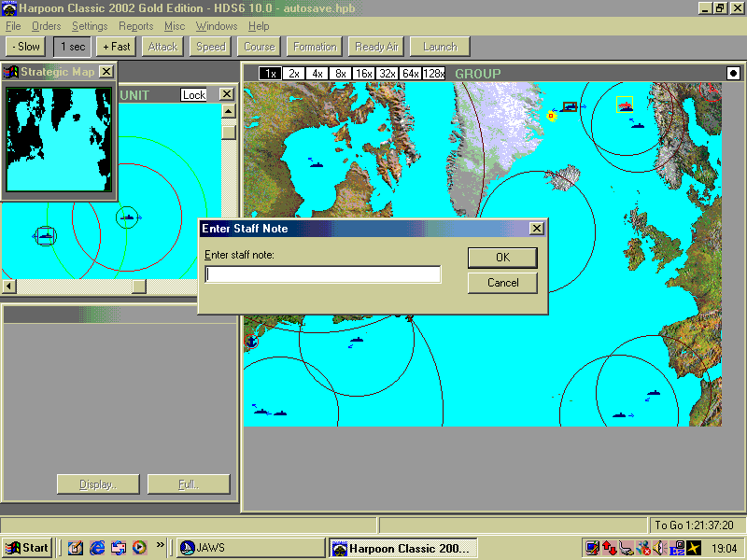Select the submarine in Hudson Bay

pos(317,165)
